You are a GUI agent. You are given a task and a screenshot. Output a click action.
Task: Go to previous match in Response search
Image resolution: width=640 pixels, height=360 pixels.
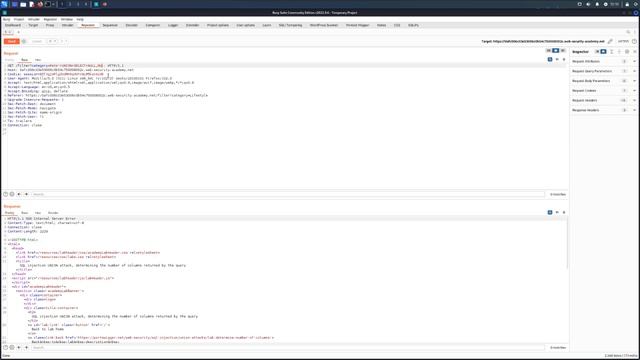(19, 348)
